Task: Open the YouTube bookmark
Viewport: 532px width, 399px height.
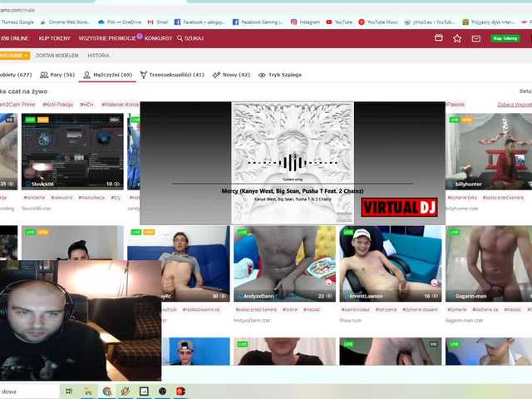Action: pos(339,22)
